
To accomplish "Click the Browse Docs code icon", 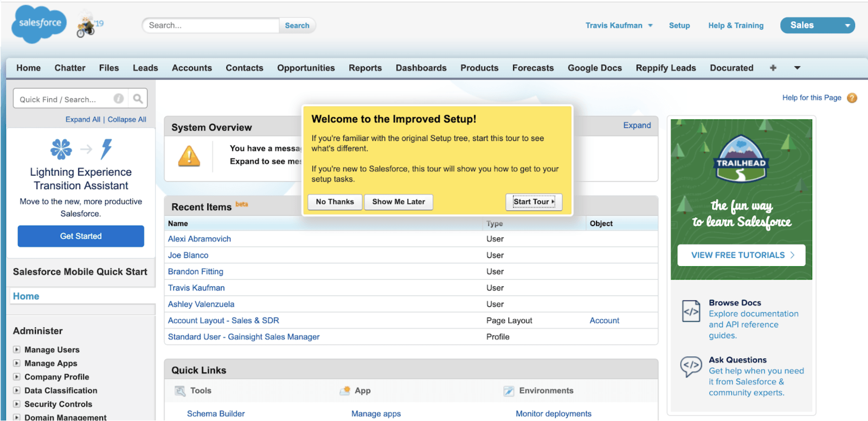I will point(691,312).
